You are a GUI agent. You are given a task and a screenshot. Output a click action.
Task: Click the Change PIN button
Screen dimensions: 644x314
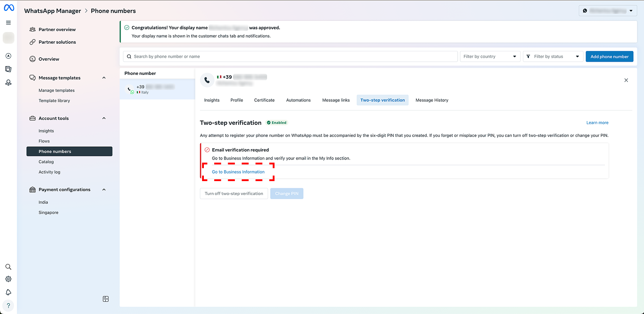pyautogui.click(x=287, y=194)
